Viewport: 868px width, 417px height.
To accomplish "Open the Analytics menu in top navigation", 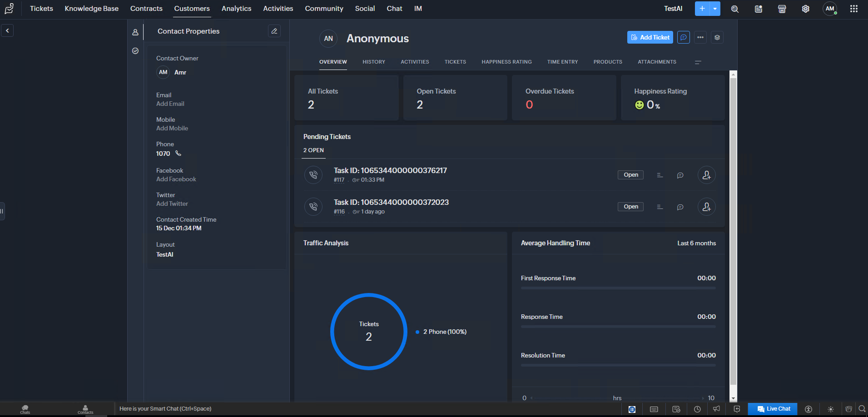I will click(236, 9).
